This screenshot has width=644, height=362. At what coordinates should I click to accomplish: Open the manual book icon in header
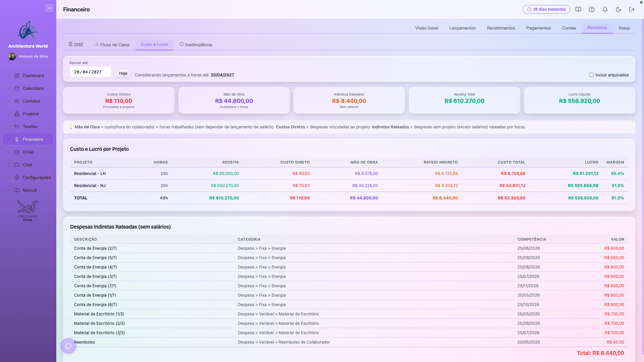pos(578,9)
